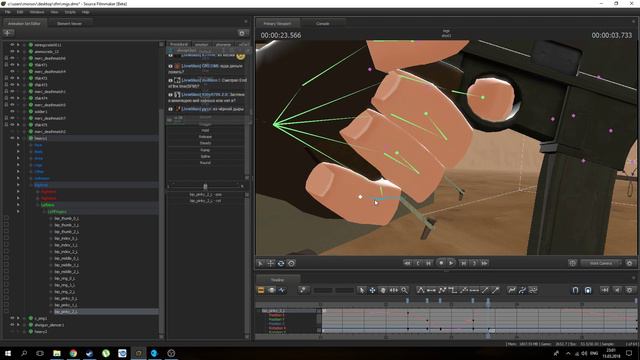Toggle visibility eye for heavy1
The height and width of the screenshot is (360, 640).
12,138
